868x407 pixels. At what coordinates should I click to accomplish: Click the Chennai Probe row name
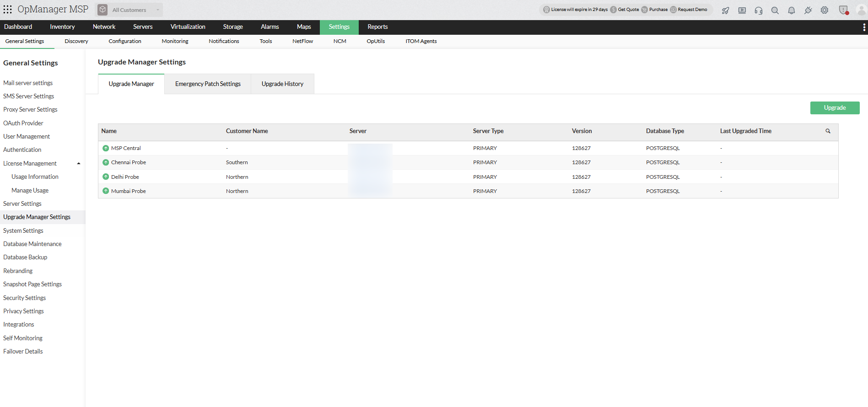(129, 162)
